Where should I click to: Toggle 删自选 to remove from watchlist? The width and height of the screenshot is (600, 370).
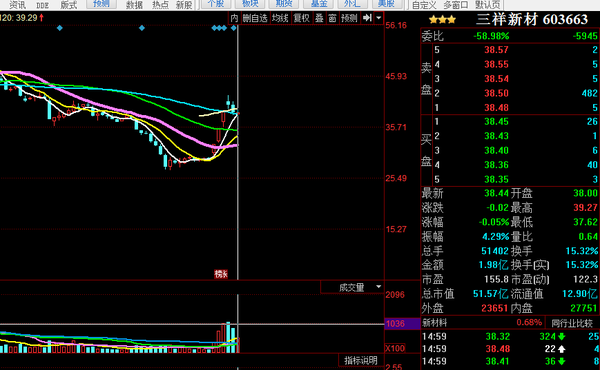[x=255, y=18]
